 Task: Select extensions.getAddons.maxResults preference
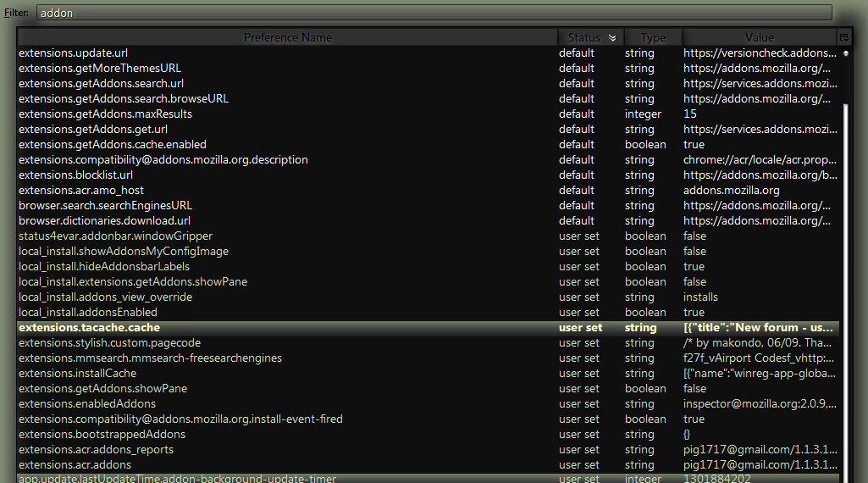(428, 114)
